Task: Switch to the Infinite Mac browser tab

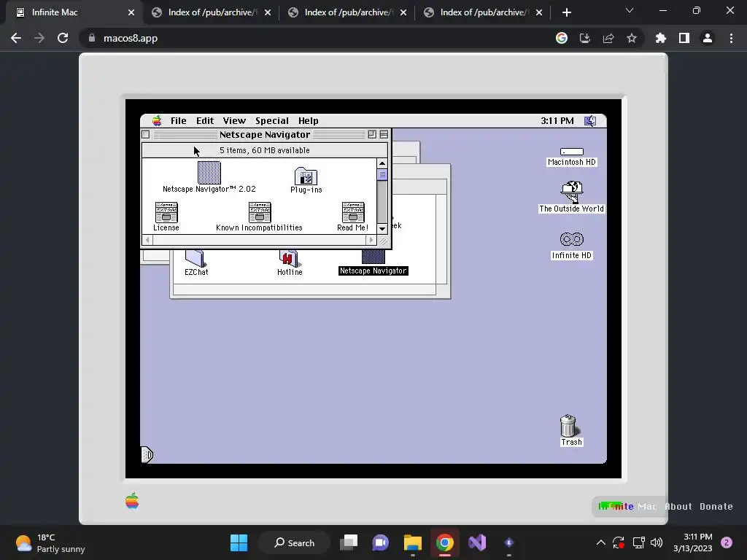Action: pyautogui.click(x=71, y=12)
